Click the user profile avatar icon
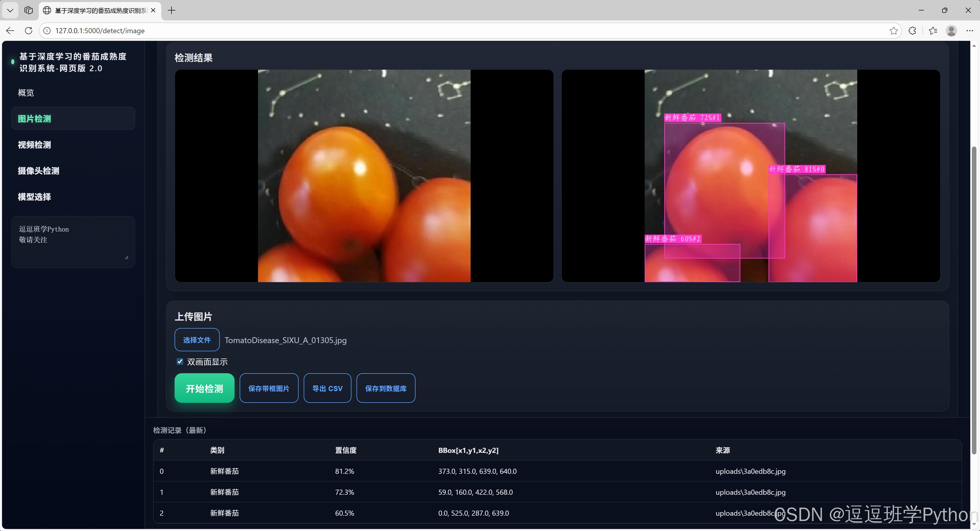Viewport: 980px width, 531px height. (951, 30)
